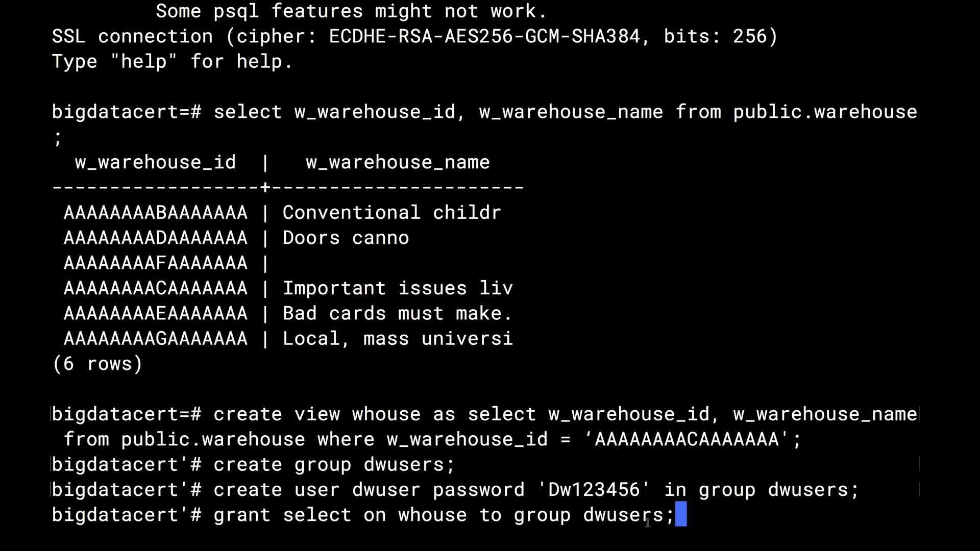
Task: Click 'create view whouse' command text
Action: [x=317, y=414]
